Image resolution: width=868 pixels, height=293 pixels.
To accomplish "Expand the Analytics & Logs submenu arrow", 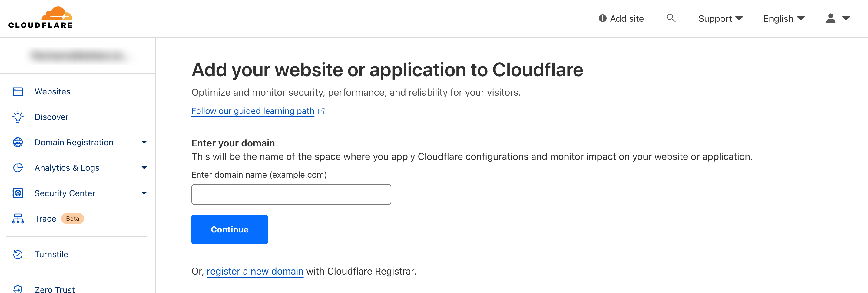I will pos(144,168).
